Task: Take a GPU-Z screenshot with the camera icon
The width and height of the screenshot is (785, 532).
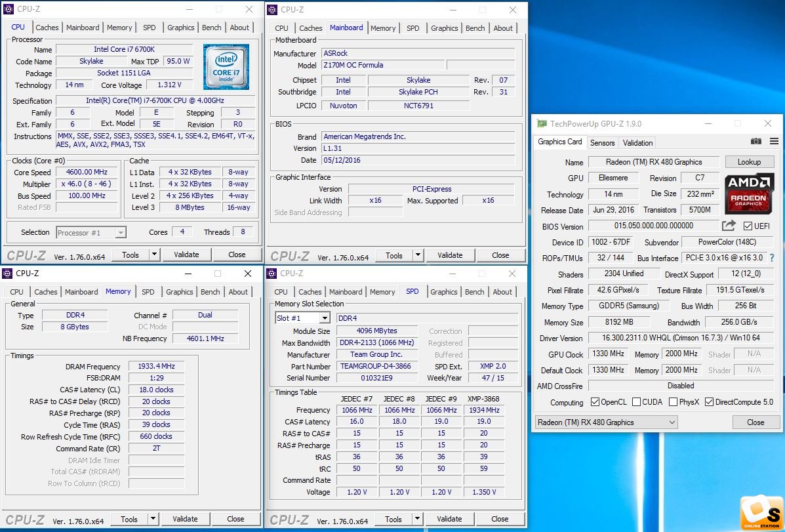Action: click(x=756, y=142)
